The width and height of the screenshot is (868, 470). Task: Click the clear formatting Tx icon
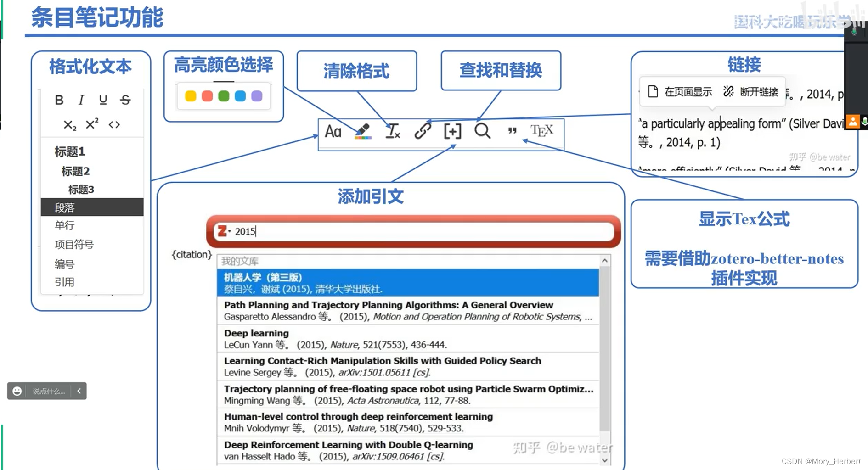coord(393,131)
